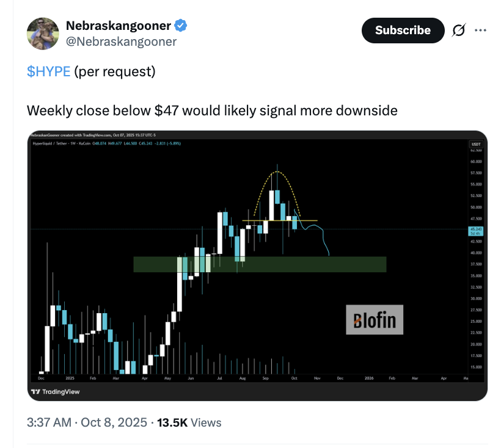Click the Subscribe button
This screenshot has width=501, height=448.
(403, 31)
